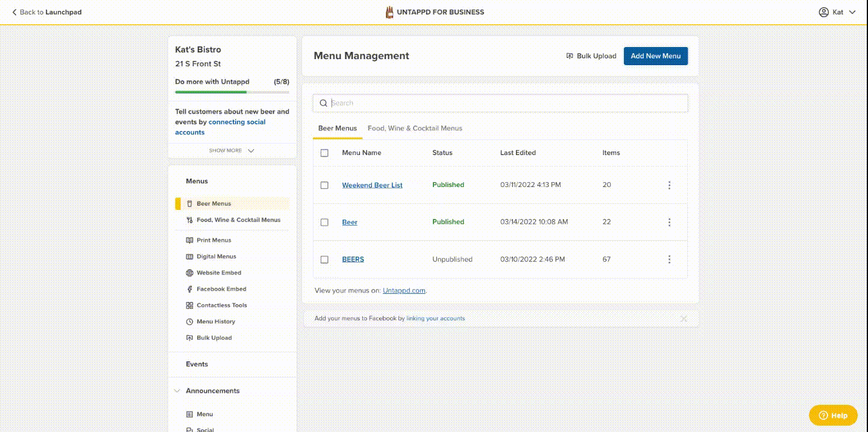Open options for Weekend Beer List row
Image resolution: width=868 pixels, height=432 pixels.
point(669,185)
